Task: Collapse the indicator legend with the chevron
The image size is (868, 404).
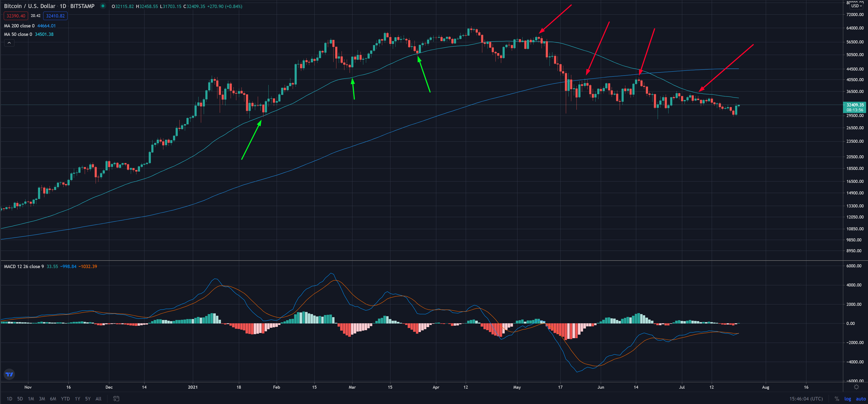Action: 9,43
